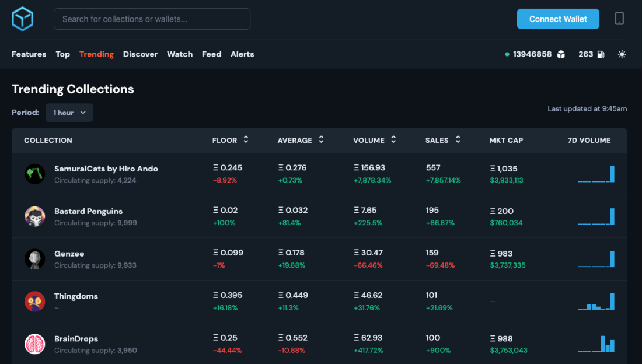Image resolution: width=642 pixels, height=364 pixels.
Task: Open the Period 1 hour dropdown
Action: (x=69, y=113)
